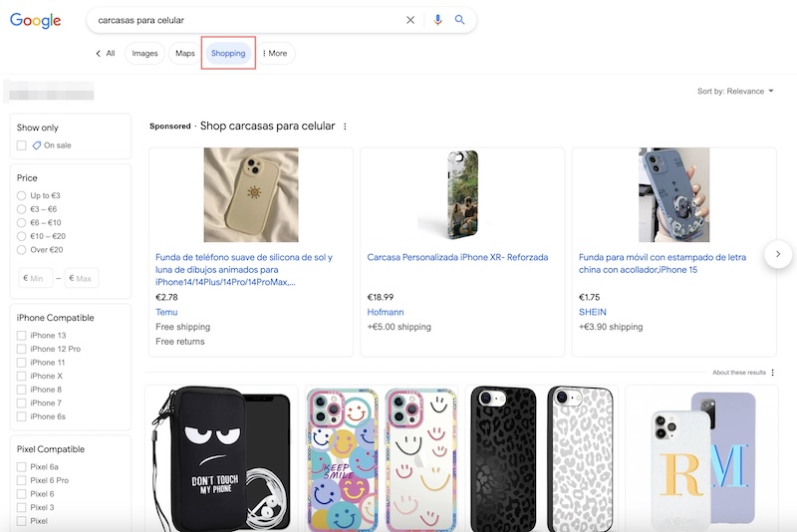797x532 pixels.
Task: Select the €3 – €6 price range
Action: click(x=22, y=209)
